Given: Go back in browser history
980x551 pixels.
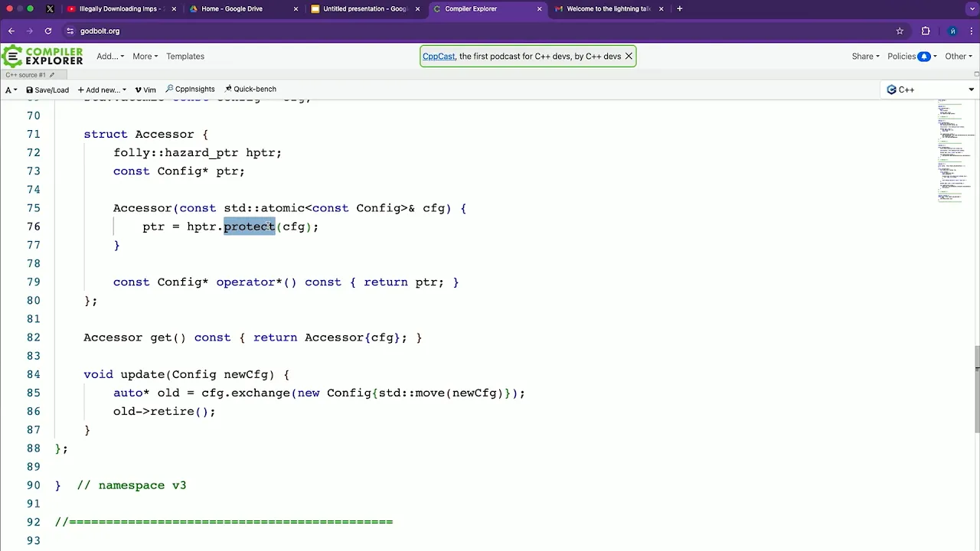Looking at the screenshot, I should 11,31.
